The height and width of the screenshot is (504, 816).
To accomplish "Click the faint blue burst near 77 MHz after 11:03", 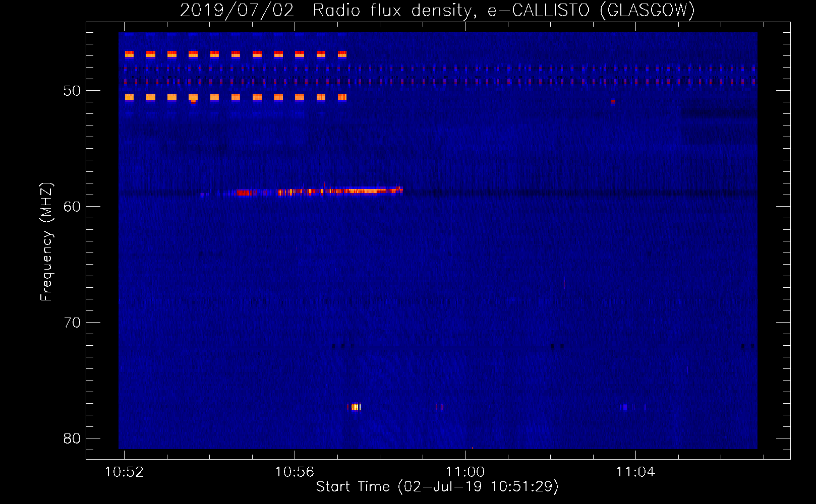I will click(632, 407).
